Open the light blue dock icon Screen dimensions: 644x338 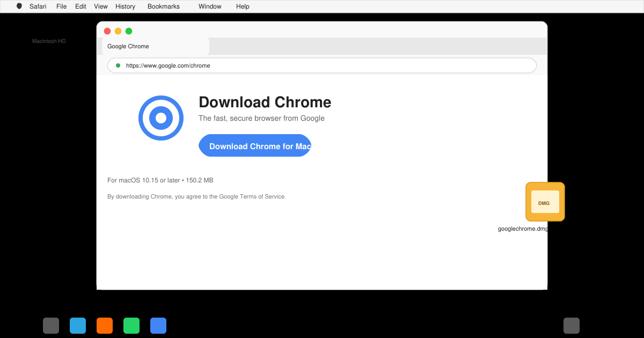(x=78, y=326)
